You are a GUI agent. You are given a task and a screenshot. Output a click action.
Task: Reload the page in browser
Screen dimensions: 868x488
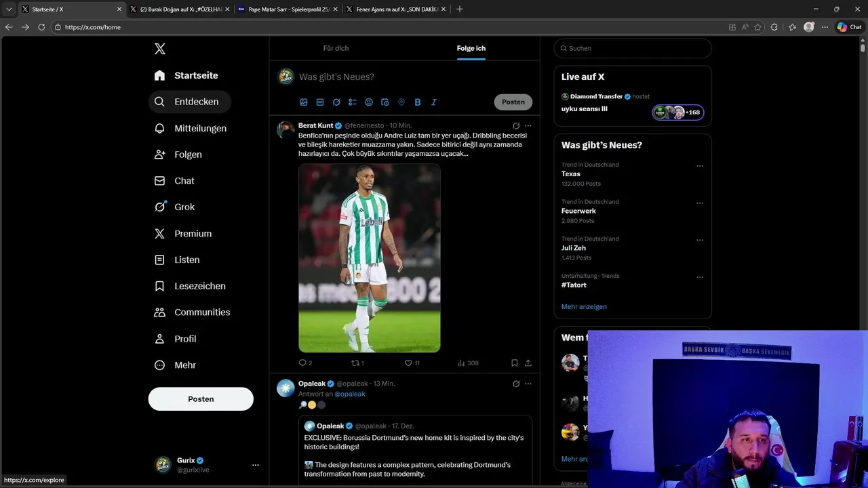pos(41,27)
